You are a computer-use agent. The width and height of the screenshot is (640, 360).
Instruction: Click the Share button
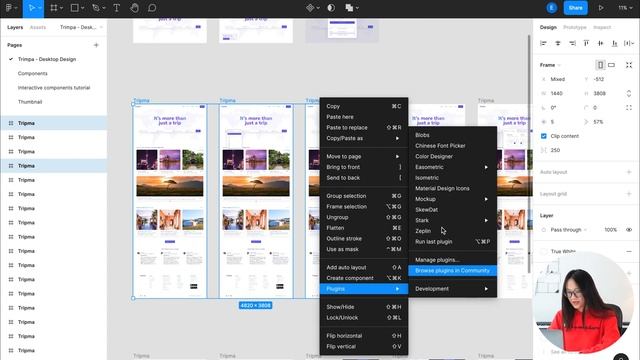pos(576,8)
